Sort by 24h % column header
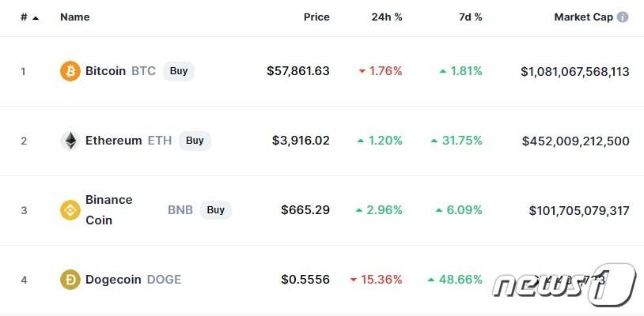The width and height of the screenshot is (644, 316). (387, 17)
